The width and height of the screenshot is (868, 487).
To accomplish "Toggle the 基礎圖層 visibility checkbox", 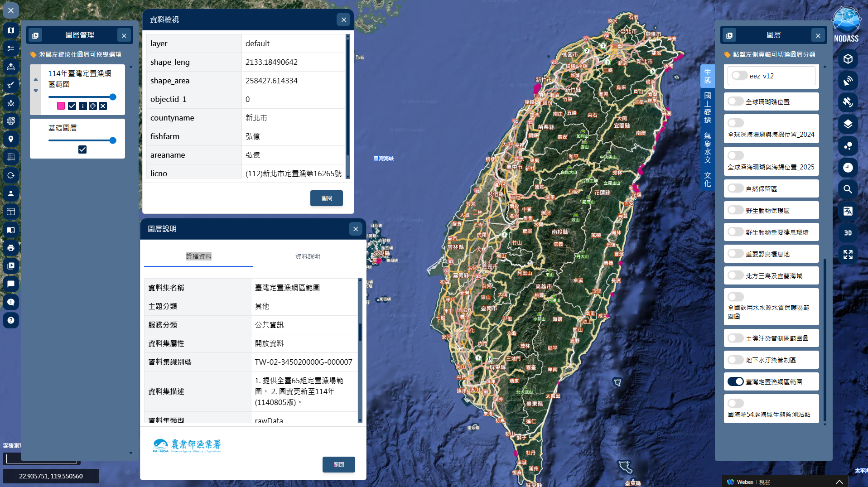I will pos(82,149).
